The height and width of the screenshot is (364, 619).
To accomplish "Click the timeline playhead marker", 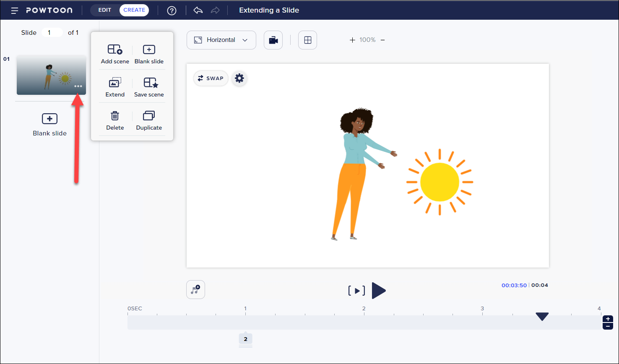I will coord(542,317).
